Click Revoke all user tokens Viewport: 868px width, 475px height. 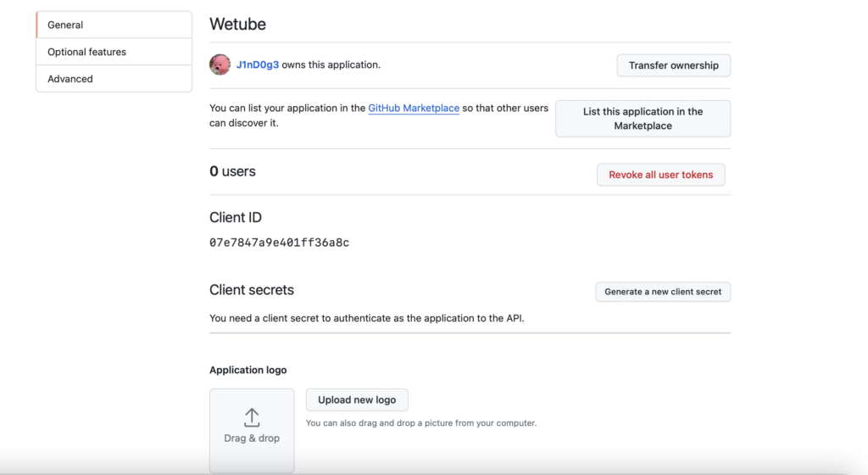click(x=661, y=175)
